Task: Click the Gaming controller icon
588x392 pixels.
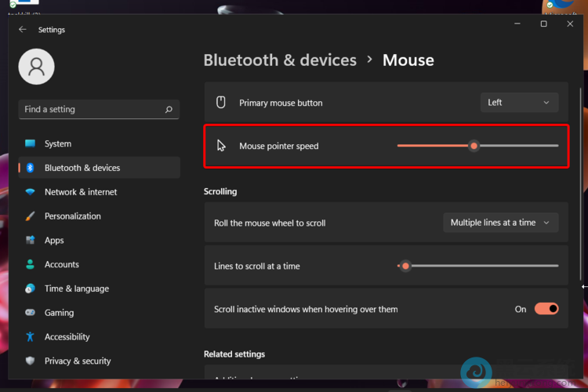Action: click(30, 313)
